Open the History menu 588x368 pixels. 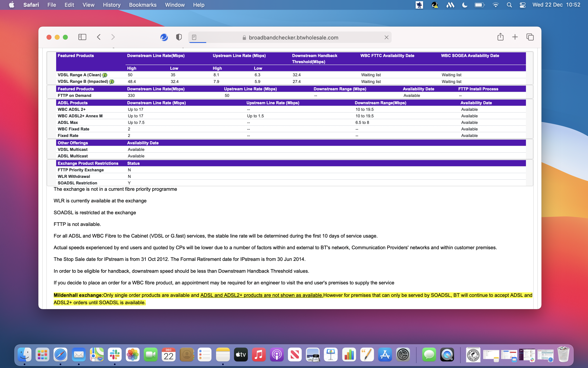[112, 5]
